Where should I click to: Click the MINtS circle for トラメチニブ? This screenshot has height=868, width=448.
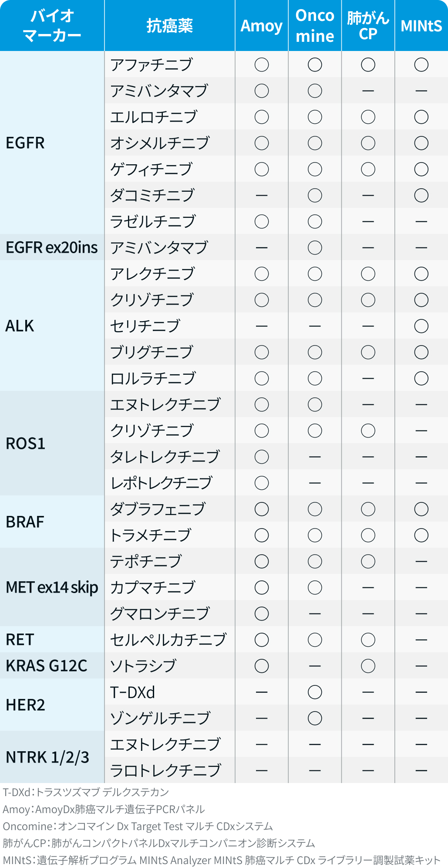[421, 536]
